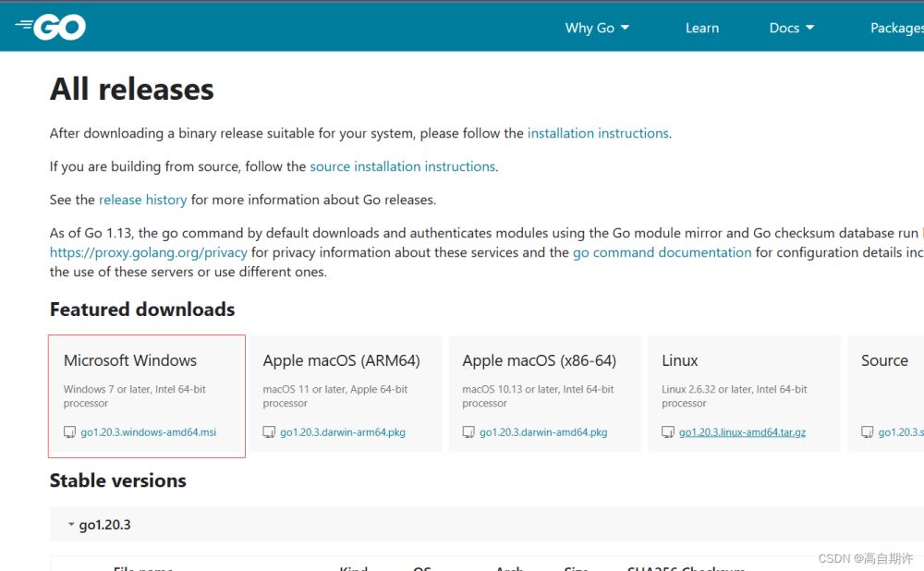This screenshot has height=571, width=924.
Task: Follow the release history link
Action: pos(142,200)
